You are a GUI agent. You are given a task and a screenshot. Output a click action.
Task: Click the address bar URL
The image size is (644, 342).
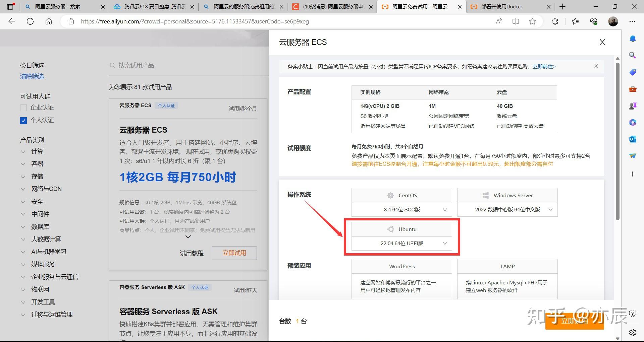tap(195, 21)
